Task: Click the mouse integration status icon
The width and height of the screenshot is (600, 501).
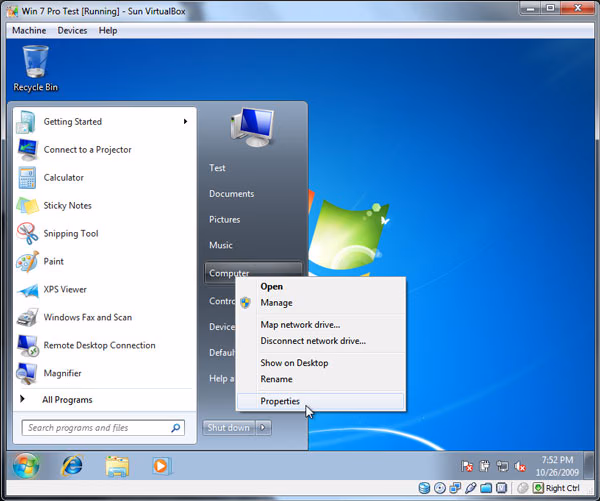Action: coord(522,488)
